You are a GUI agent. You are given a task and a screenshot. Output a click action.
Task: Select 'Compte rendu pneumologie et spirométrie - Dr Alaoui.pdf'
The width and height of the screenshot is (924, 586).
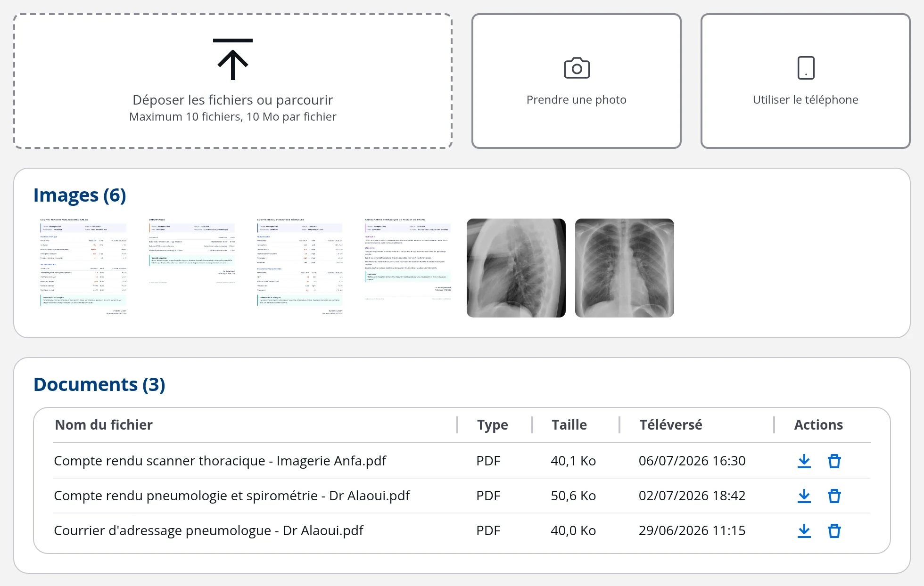[x=232, y=496]
